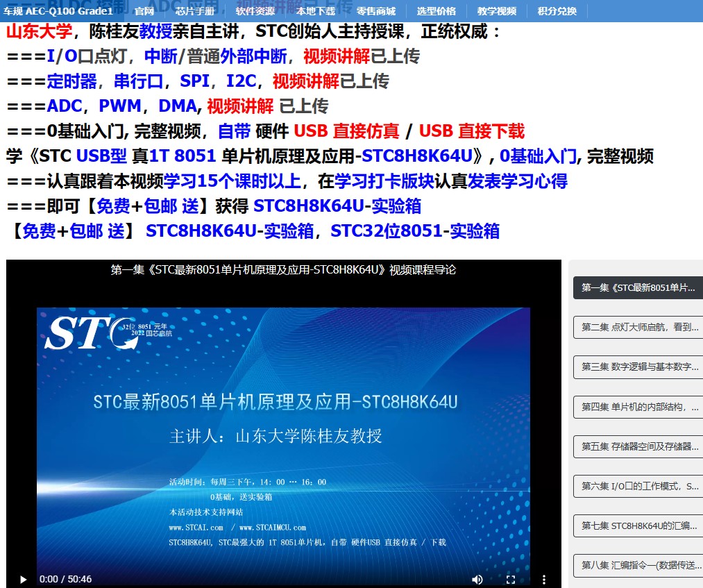Enter fullscreen mode on the video player
Viewport: 703px width, 588px height.
[x=511, y=580]
